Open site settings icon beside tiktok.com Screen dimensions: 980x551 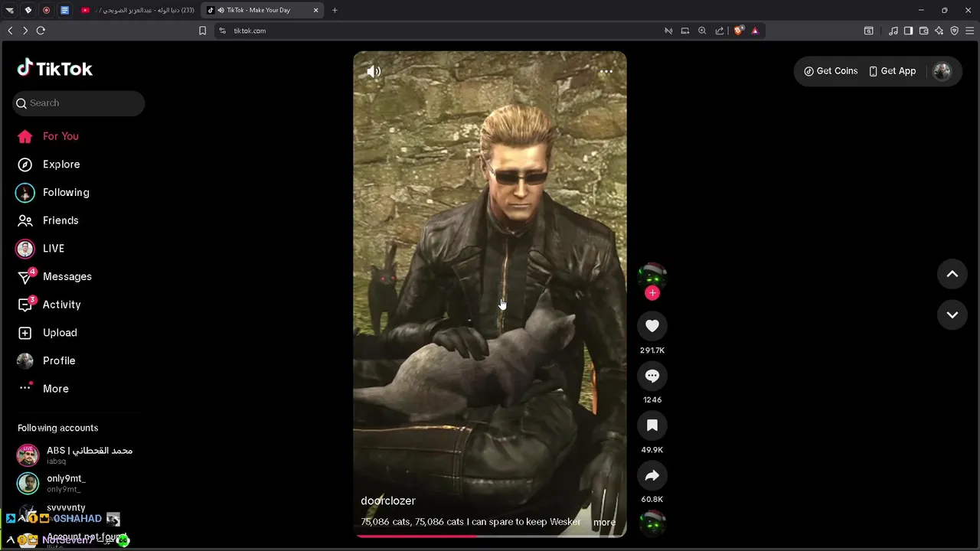(222, 31)
